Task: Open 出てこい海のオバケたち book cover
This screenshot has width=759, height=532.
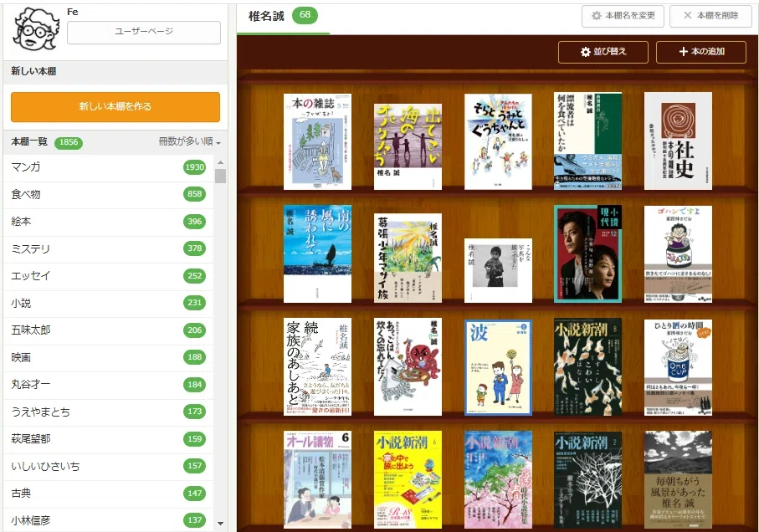Action: (408, 146)
